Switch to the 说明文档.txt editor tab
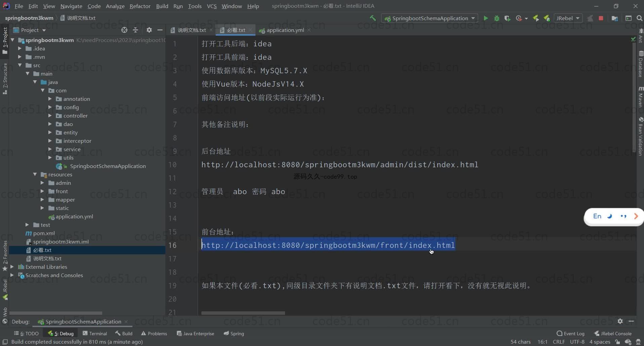This screenshot has height=346, width=644. point(192,30)
